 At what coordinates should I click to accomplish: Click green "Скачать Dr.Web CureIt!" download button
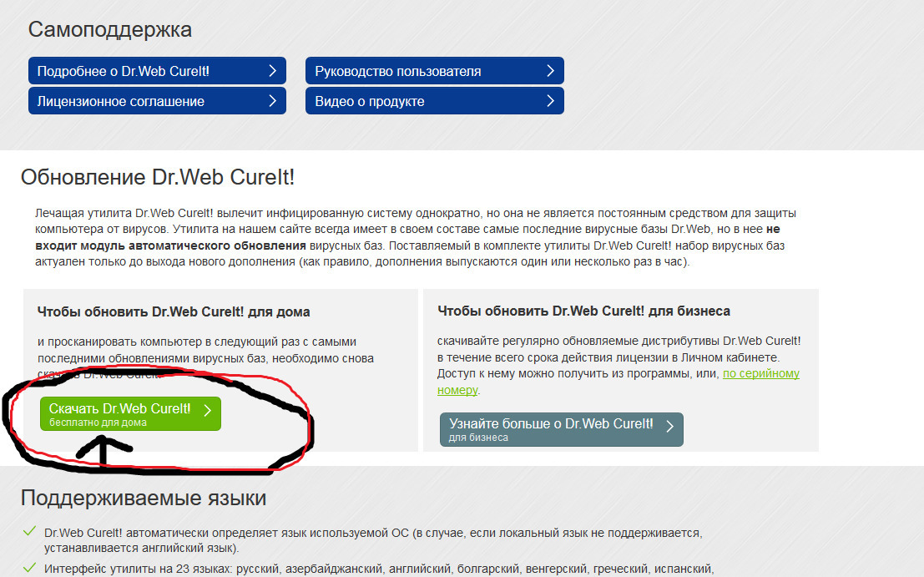(x=130, y=413)
